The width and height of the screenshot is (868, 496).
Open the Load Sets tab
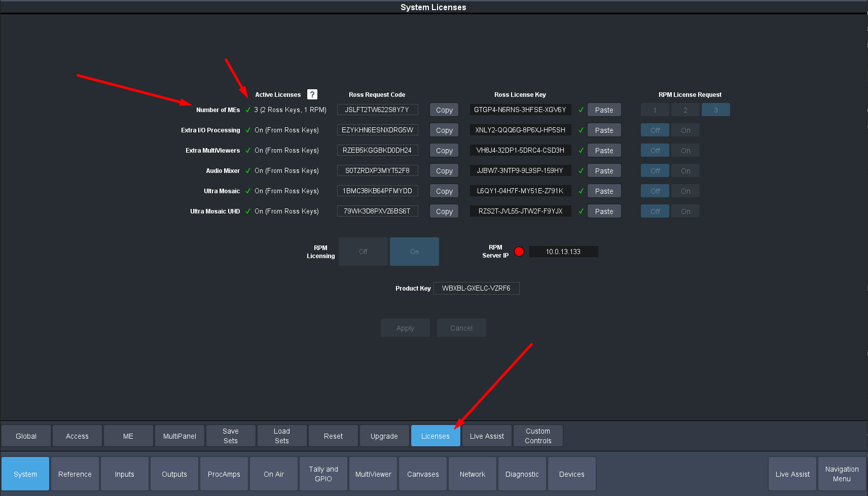click(282, 436)
